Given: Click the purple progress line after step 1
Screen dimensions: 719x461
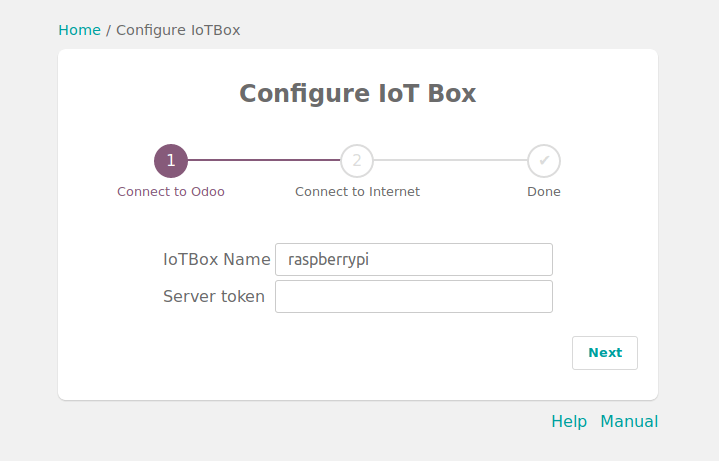Looking at the screenshot, I should (x=264, y=160).
